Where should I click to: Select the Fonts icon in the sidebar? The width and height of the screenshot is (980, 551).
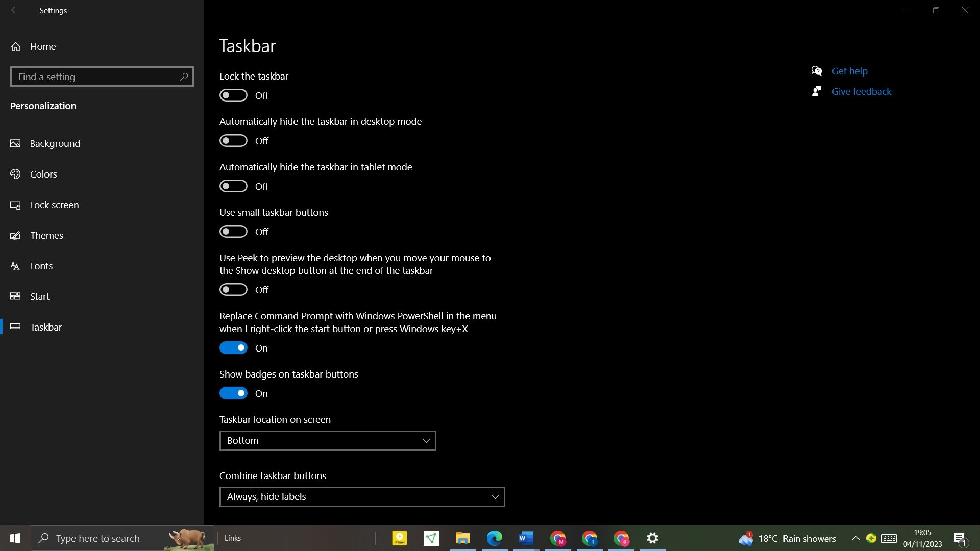tap(15, 266)
